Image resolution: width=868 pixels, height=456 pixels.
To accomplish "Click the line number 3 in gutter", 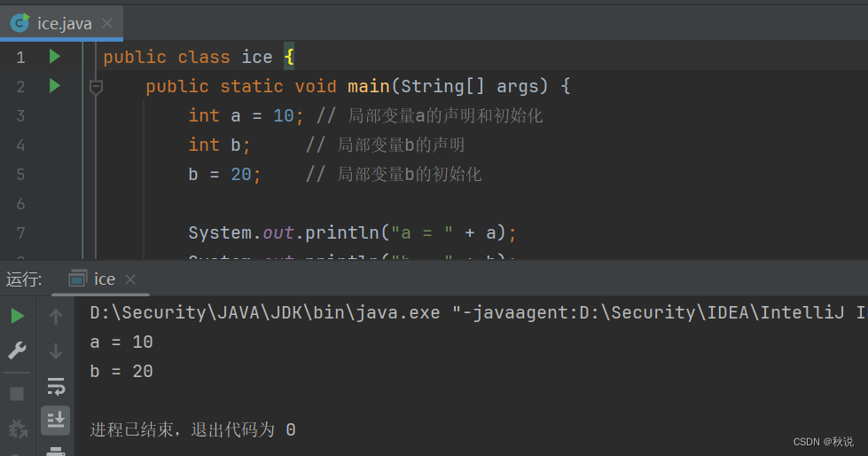I will click(x=20, y=116).
